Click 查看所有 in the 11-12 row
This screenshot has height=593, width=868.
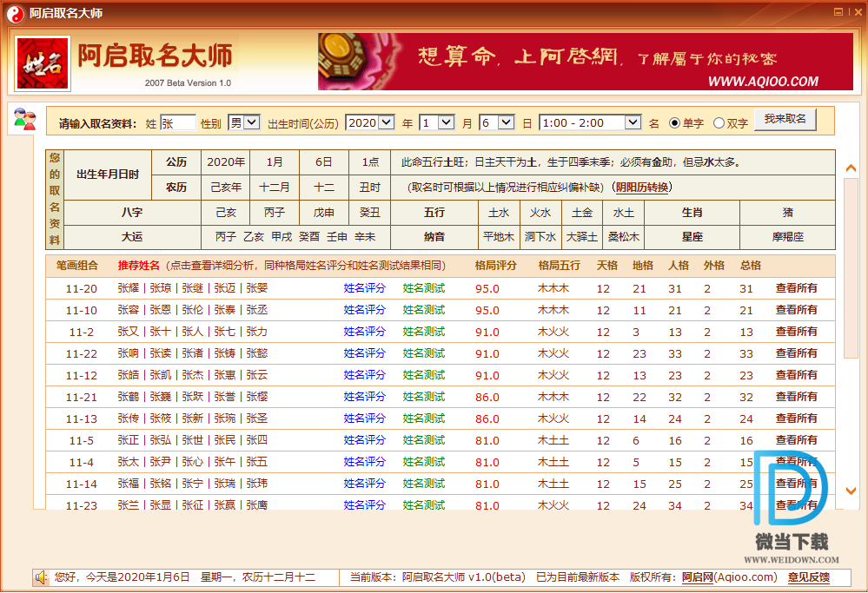tap(797, 374)
